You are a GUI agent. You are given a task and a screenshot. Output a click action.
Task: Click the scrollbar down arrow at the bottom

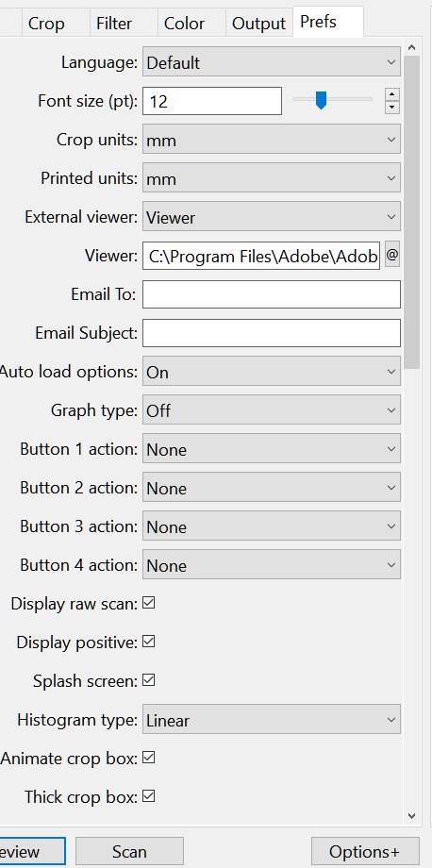click(411, 815)
